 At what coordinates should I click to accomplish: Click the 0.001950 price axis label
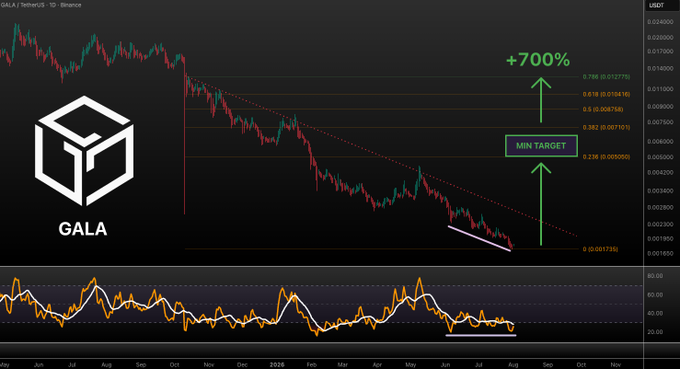pos(660,239)
